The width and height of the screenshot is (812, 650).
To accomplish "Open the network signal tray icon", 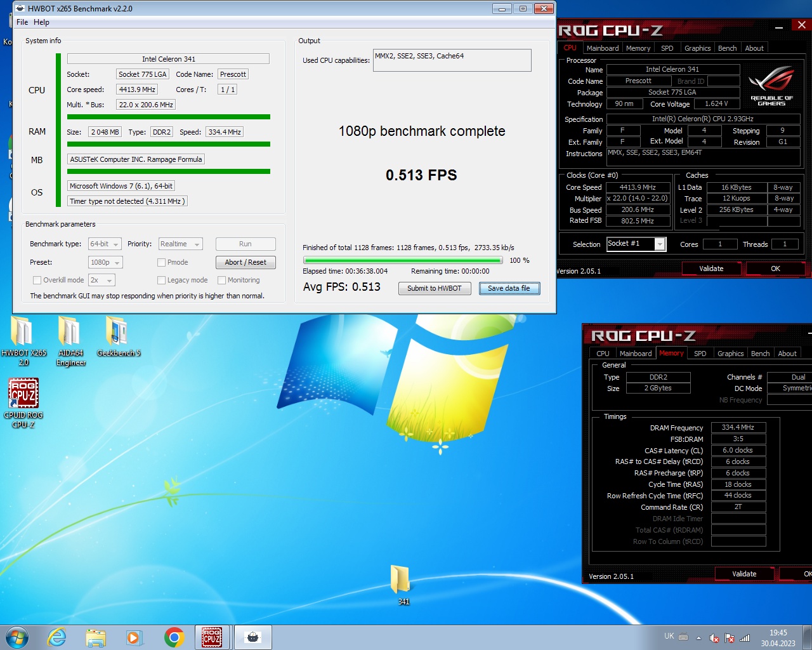I will (x=745, y=638).
